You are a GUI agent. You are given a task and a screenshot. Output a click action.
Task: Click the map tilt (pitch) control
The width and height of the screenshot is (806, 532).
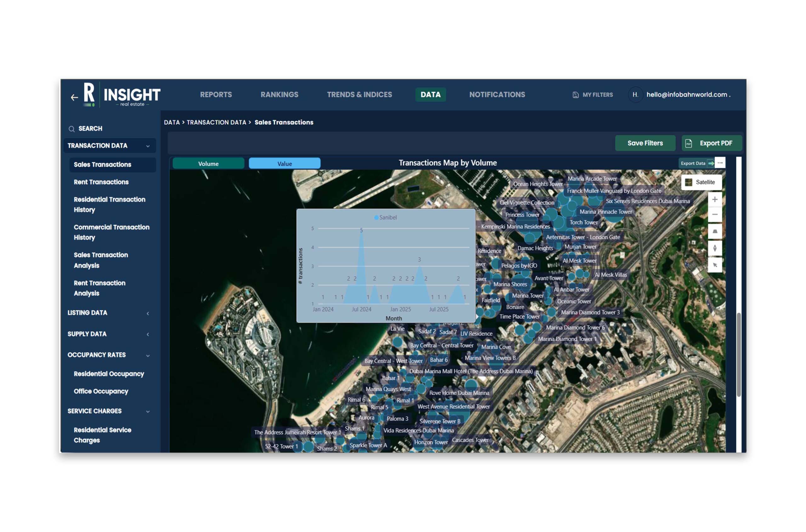pos(715,231)
